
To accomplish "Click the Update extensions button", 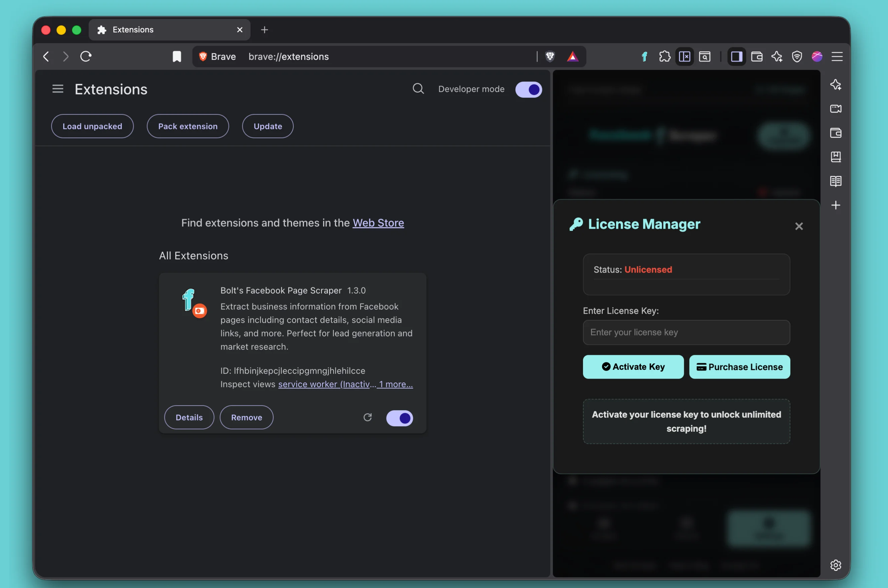I will pos(268,126).
